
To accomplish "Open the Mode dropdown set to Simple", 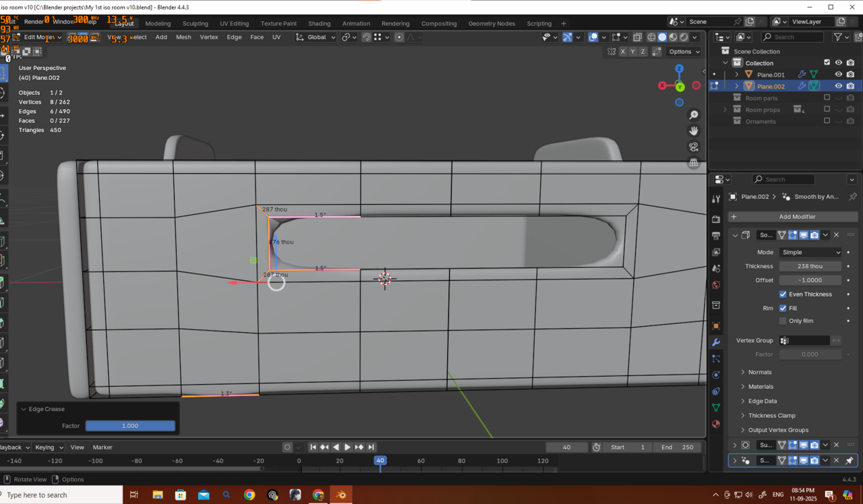I will coord(810,252).
